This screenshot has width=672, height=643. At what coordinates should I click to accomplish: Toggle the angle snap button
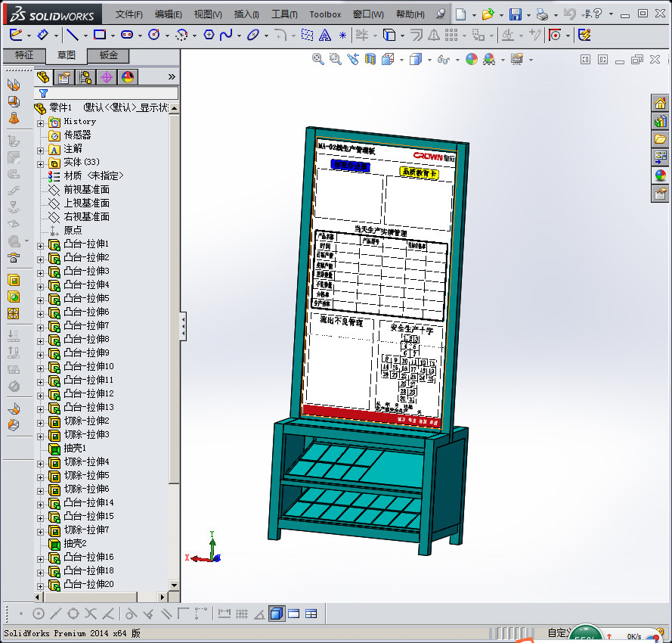pos(259,614)
